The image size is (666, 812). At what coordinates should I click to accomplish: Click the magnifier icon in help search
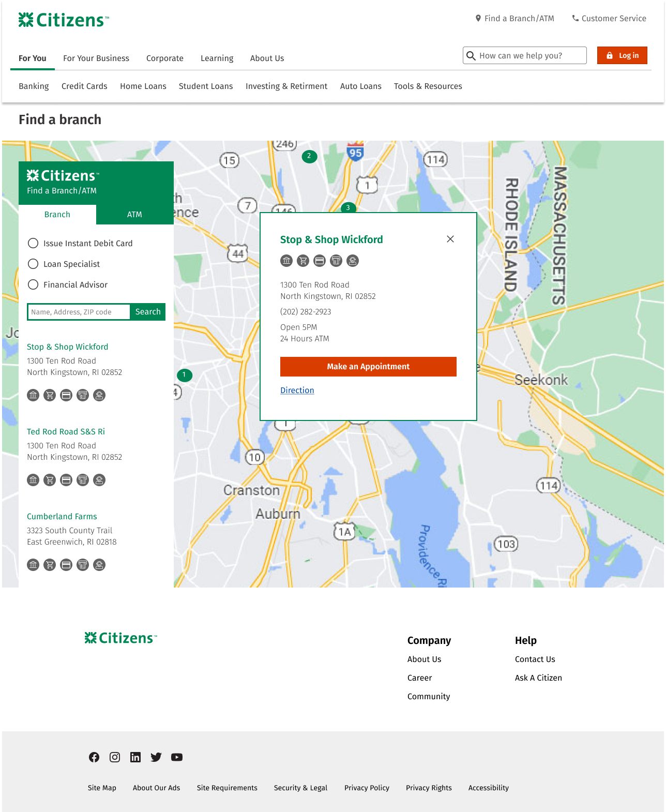point(471,56)
